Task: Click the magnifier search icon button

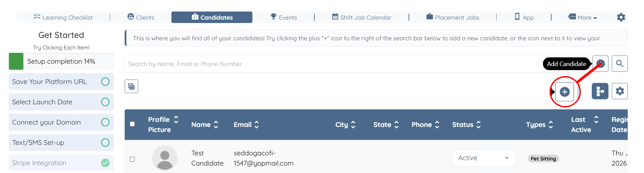Action: pyautogui.click(x=620, y=64)
